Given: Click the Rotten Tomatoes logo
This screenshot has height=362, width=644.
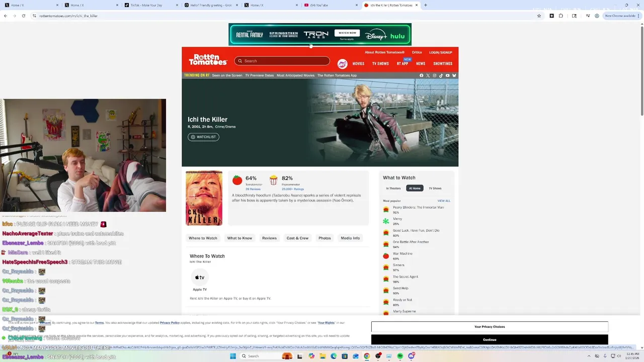Looking at the screenshot, I should tap(208, 60).
